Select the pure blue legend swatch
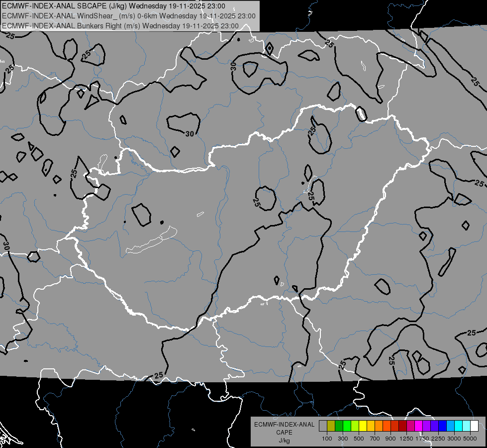The width and height of the screenshot is (487, 448). click(x=443, y=426)
